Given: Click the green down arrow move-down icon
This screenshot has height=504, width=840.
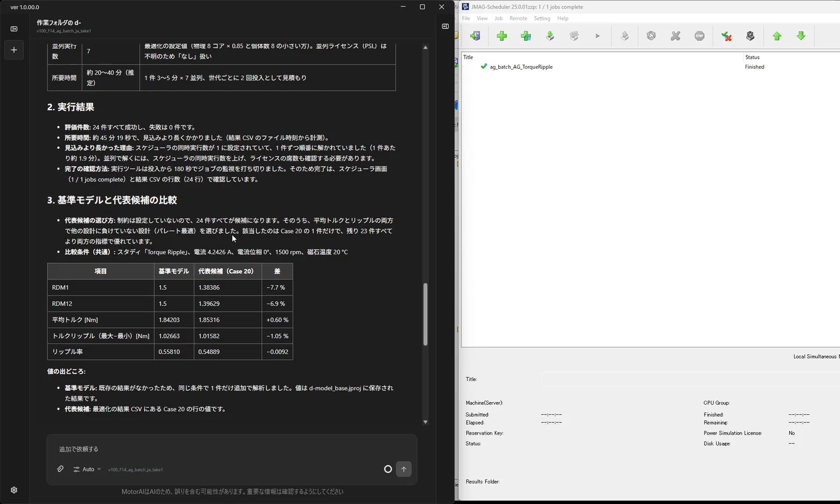Looking at the screenshot, I should coord(801,36).
